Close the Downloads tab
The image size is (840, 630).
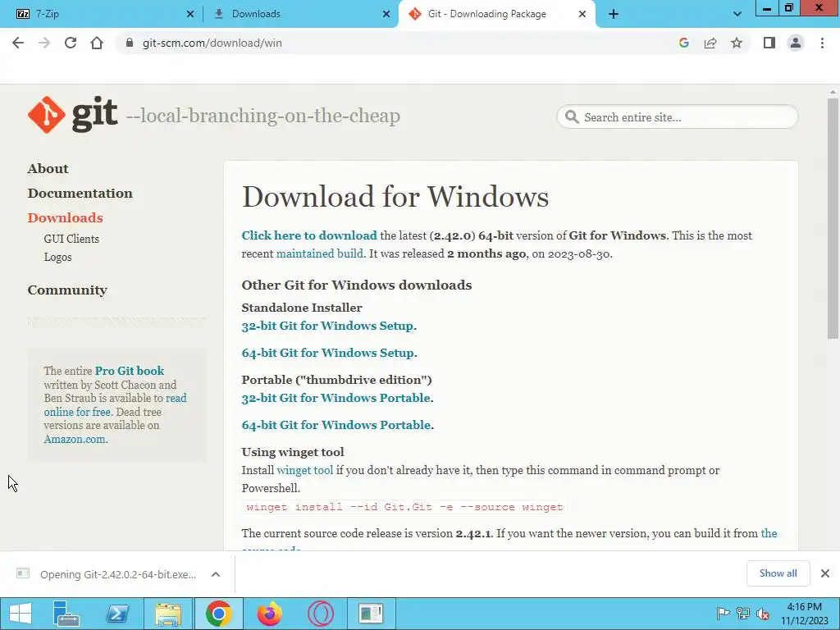tap(386, 14)
